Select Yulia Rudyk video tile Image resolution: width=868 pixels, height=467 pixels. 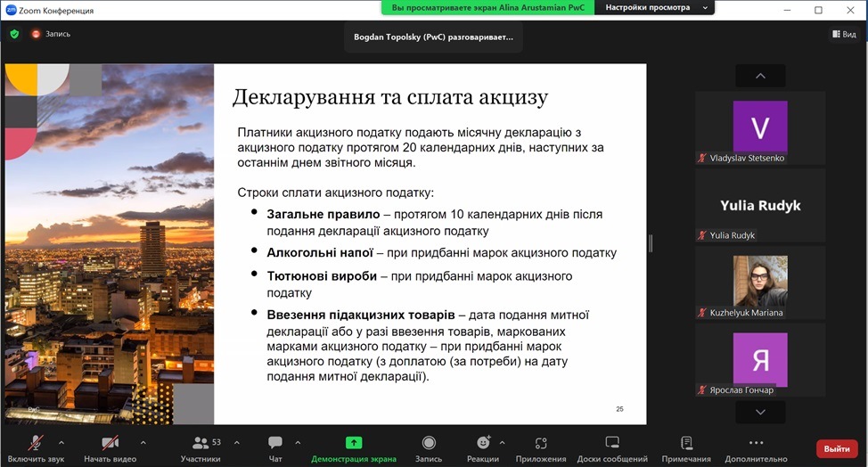(760, 205)
